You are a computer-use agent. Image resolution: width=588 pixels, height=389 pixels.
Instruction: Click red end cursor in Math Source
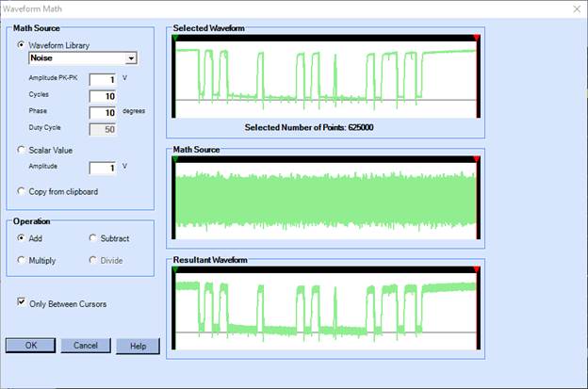click(476, 160)
